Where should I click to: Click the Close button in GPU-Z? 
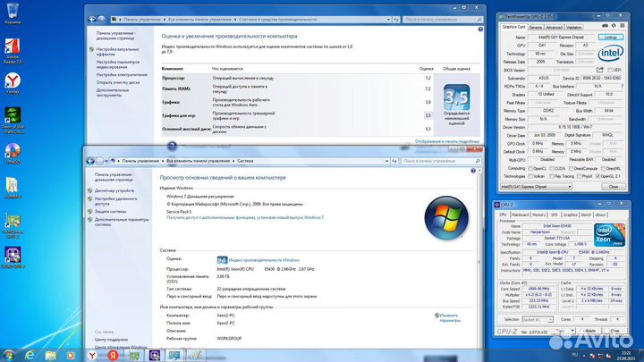click(614, 187)
